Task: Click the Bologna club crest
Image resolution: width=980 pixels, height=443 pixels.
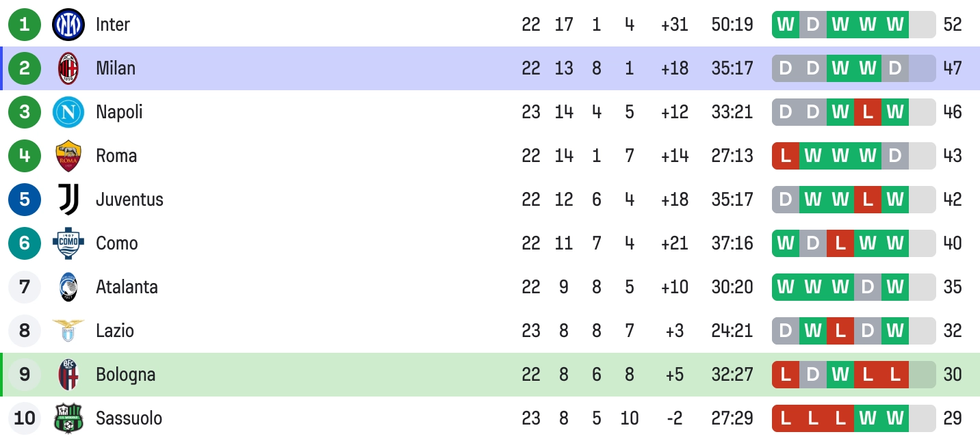Action: (x=68, y=375)
